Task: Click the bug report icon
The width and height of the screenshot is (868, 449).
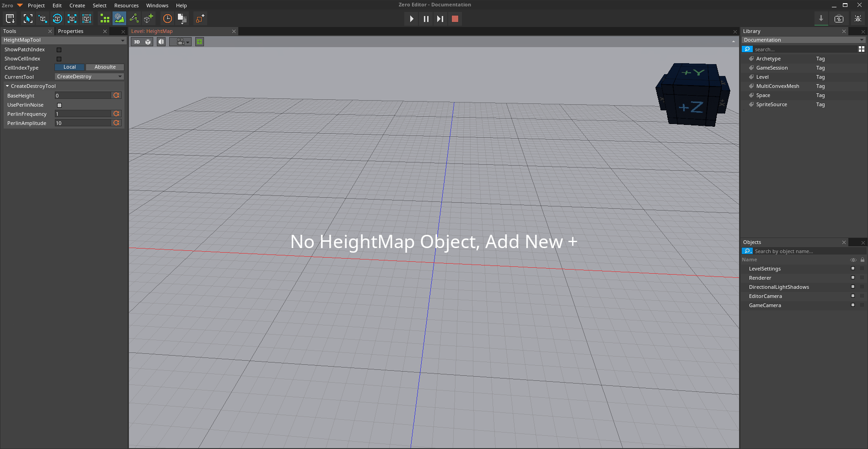Action: 857,19
